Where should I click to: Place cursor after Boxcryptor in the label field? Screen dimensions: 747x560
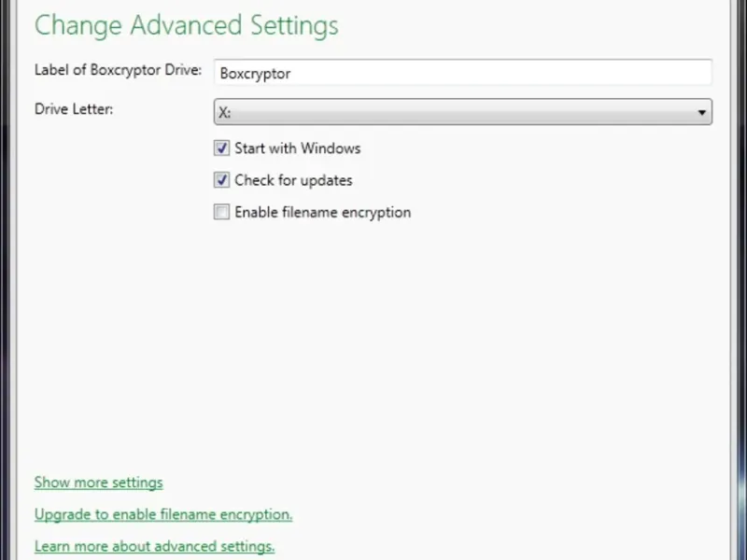292,74
